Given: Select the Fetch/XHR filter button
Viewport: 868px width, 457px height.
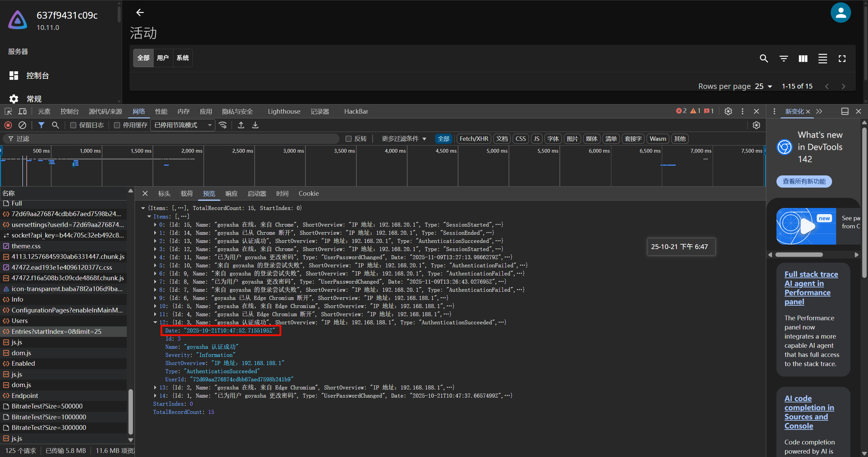Looking at the screenshot, I should (x=474, y=139).
